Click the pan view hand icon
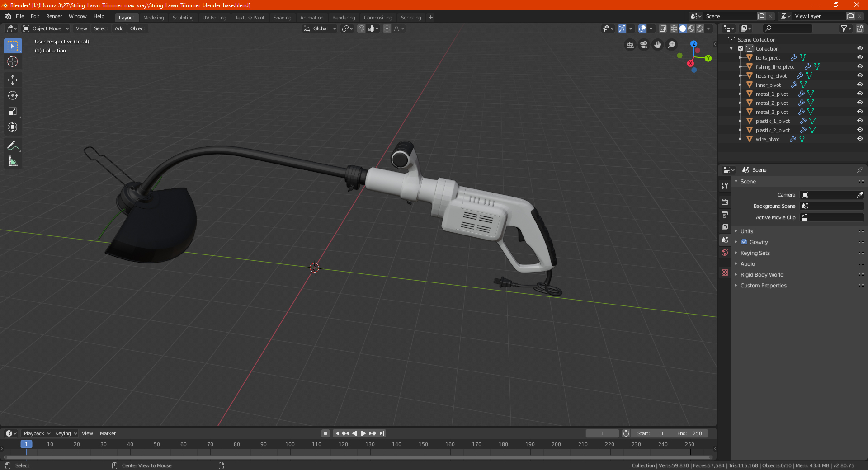 point(658,45)
